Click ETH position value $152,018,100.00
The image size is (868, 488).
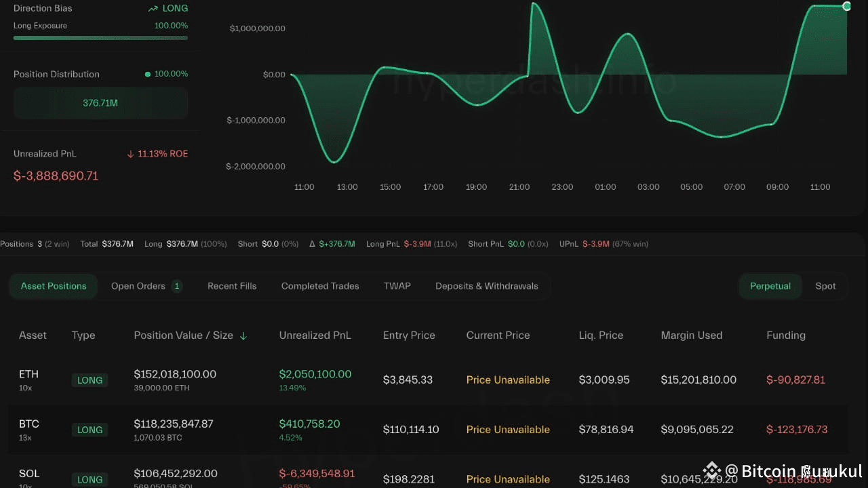(x=175, y=374)
